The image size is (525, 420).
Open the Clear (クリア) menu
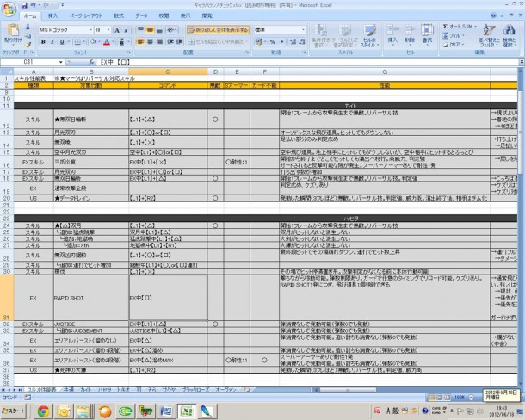[x=454, y=45]
